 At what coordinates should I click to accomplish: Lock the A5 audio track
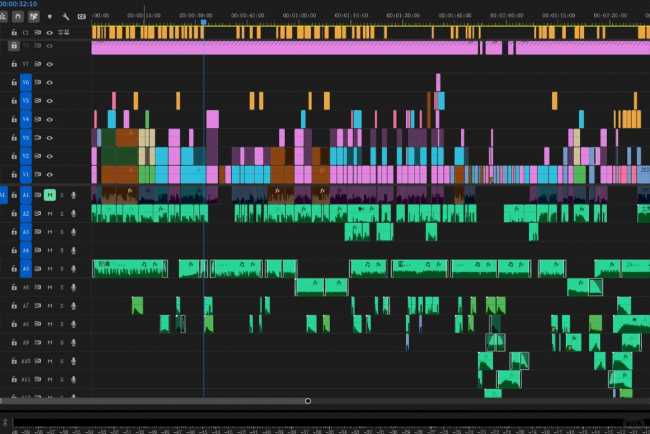(x=14, y=269)
